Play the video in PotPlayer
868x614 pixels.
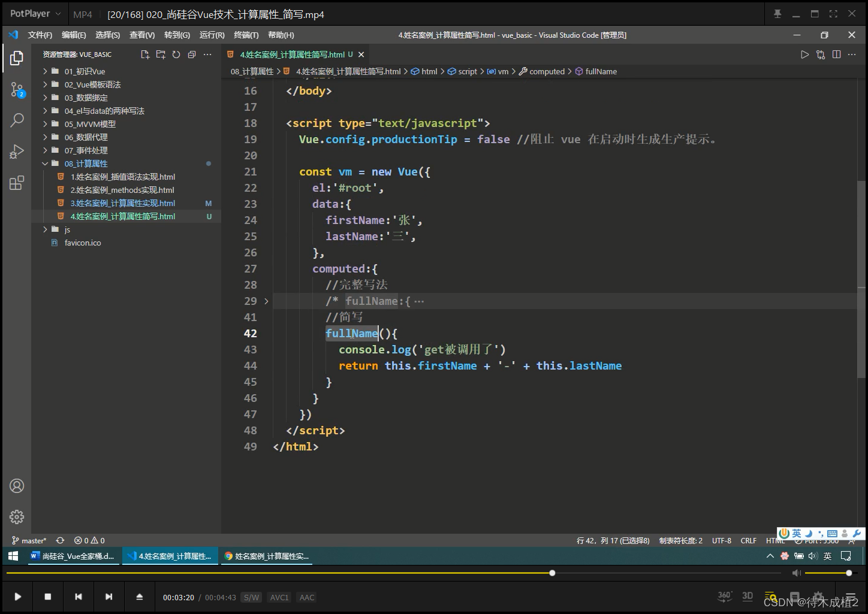(x=18, y=597)
